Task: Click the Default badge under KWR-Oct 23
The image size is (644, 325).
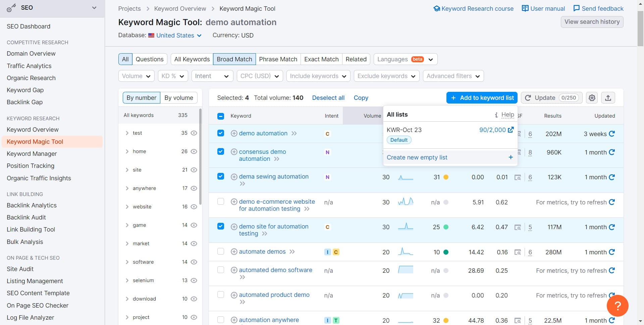Action: point(399,140)
